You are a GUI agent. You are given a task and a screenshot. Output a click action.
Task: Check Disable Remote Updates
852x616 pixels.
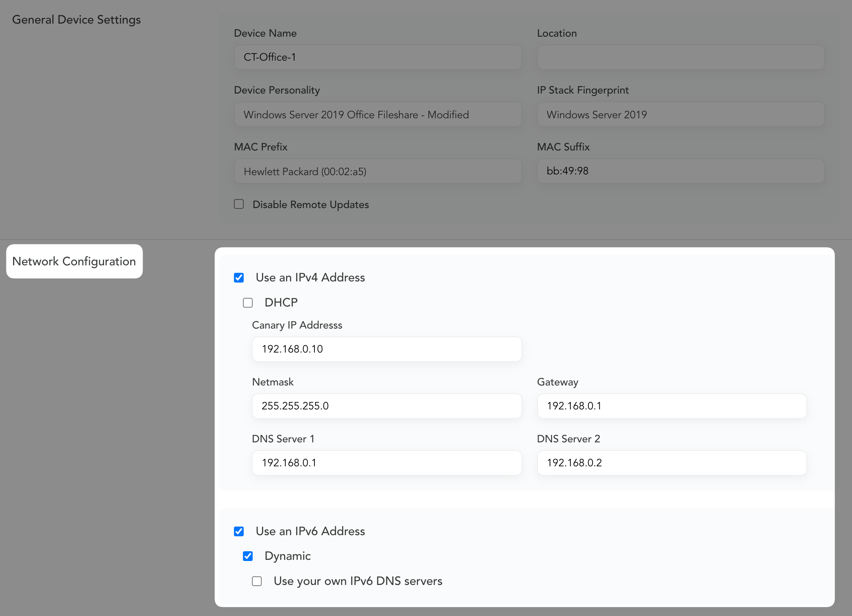tap(239, 204)
